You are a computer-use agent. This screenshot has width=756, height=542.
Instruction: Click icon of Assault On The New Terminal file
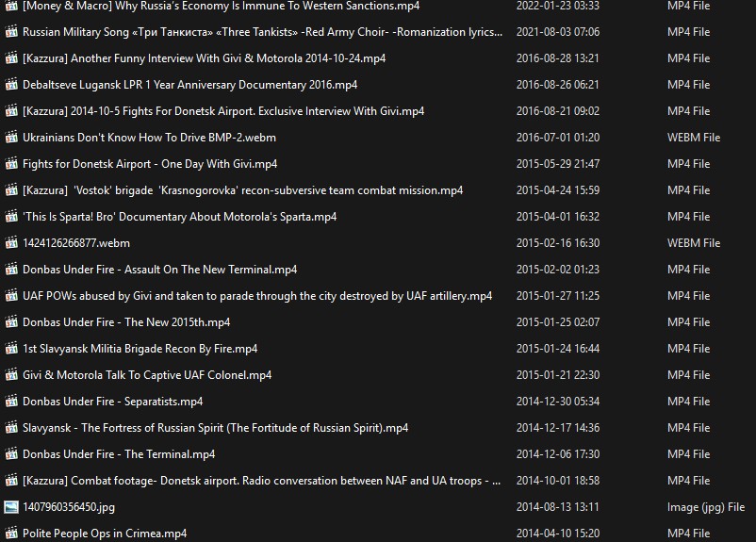point(11,270)
